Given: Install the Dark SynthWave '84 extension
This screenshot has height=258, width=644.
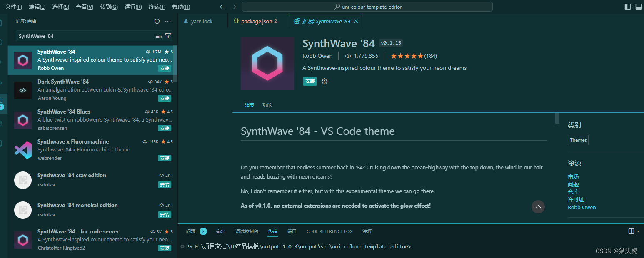Looking at the screenshot, I should 165,98.
